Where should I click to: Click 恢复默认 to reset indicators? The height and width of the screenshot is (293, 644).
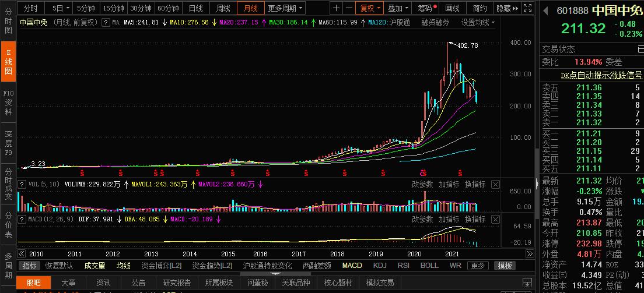coord(59,266)
